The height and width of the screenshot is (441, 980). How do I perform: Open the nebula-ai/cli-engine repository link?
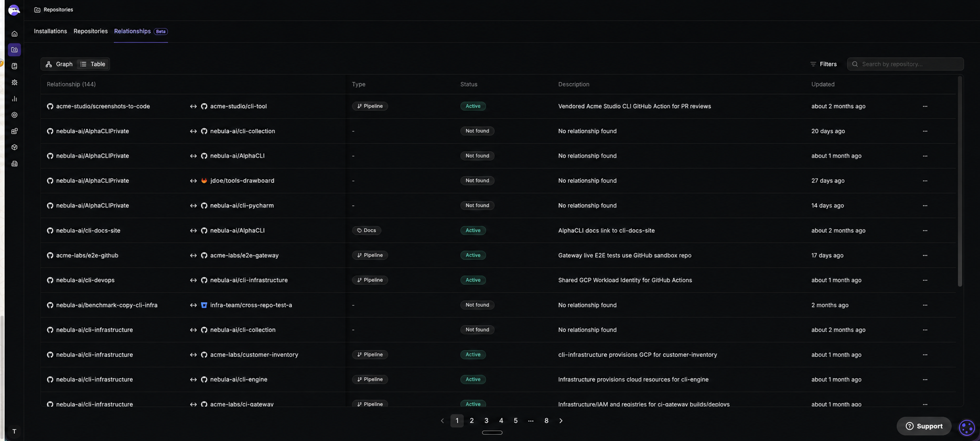click(239, 380)
